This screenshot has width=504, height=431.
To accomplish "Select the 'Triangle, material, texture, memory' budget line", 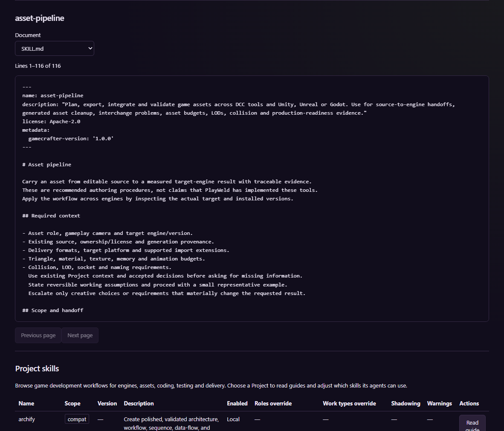I will 113,259.
